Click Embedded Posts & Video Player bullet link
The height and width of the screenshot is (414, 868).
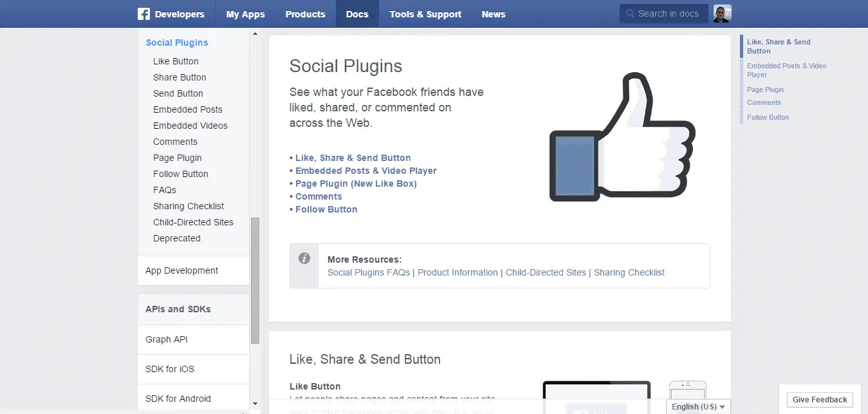coord(365,171)
